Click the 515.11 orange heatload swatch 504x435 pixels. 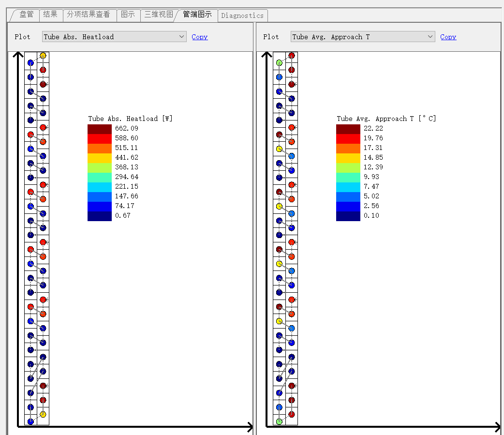point(100,148)
